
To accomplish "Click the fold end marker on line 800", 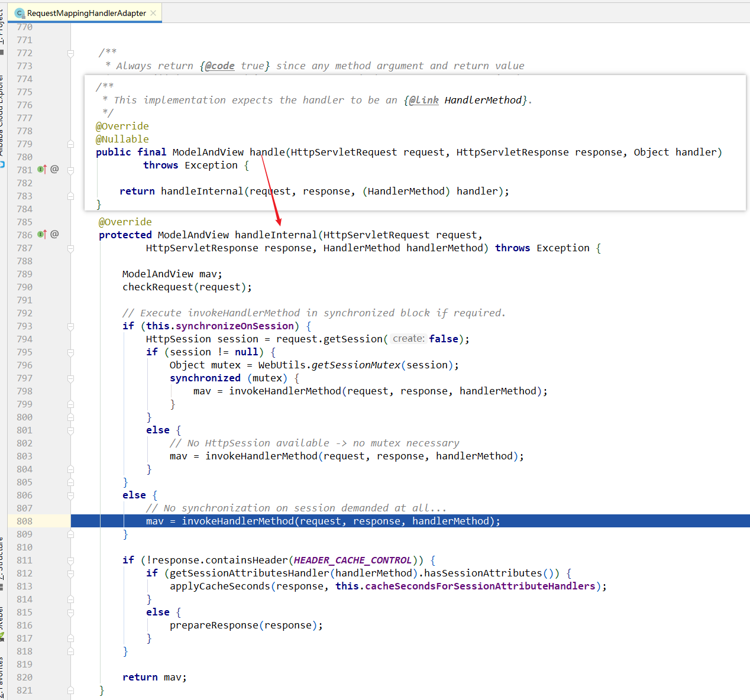I will point(70,417).
